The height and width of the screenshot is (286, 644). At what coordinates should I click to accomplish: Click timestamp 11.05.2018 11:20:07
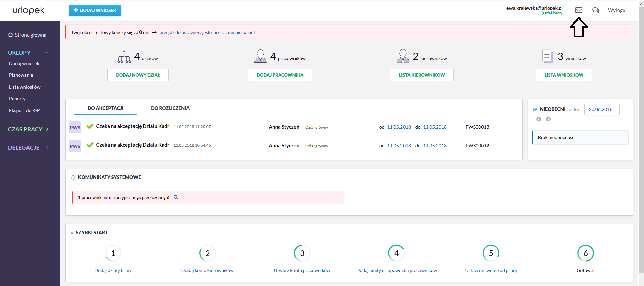click(192, 127)
